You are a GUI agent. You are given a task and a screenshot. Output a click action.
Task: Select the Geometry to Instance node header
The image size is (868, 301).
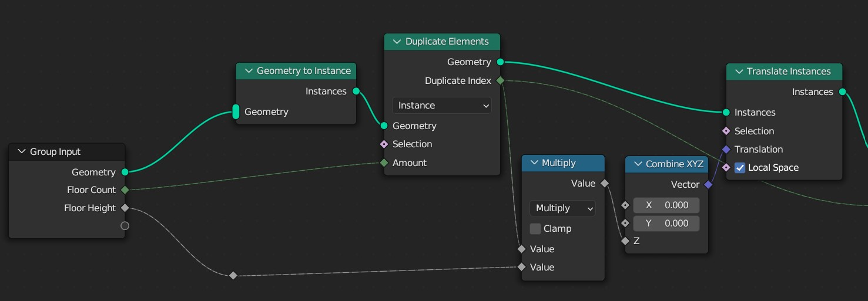(303, 71)
